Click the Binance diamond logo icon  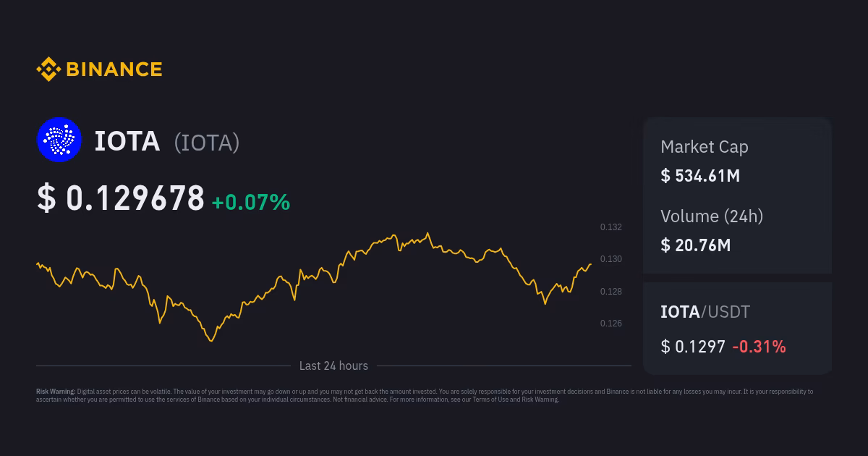coord(47,69)
